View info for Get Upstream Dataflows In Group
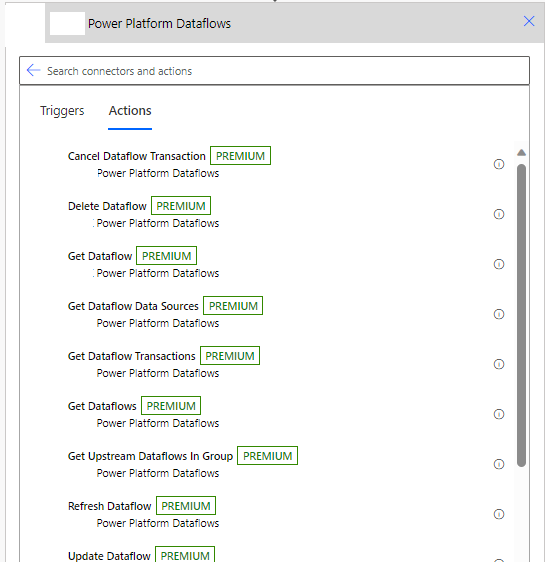This screenshot has height=562, width=545. (499, 464)
